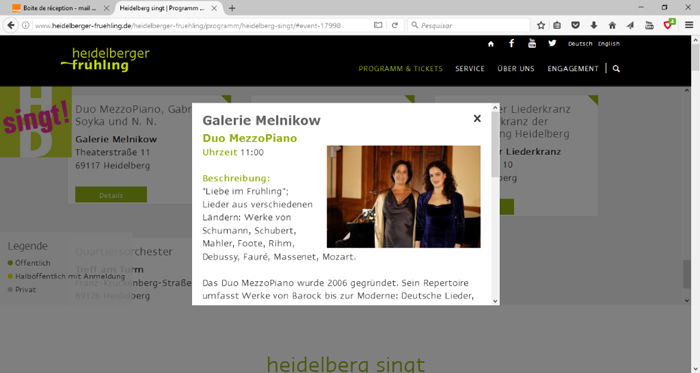Close the Heidelberg singt tab

coord(214,8)
